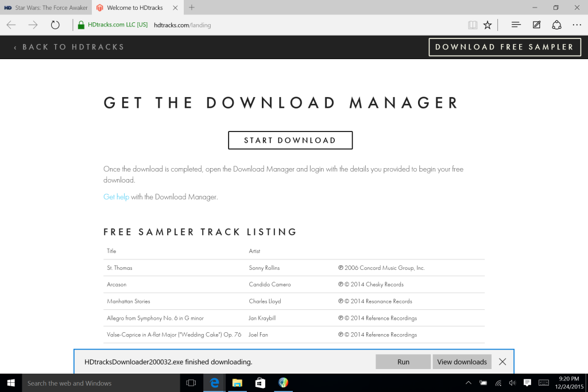Open File Explorer from taskbar

pos(237,383)
